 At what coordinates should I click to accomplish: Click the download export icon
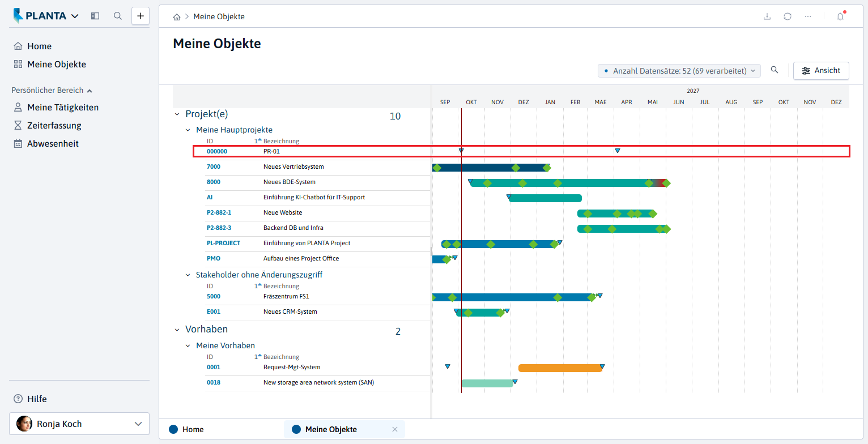pyautogui.click(x=767, y=16)
